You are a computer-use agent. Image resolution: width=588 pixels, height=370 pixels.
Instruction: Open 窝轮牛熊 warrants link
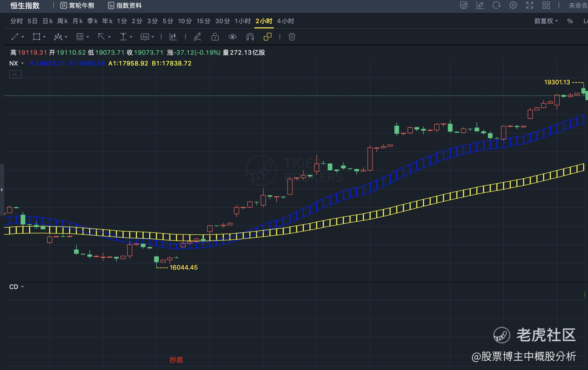(x=77, y=5)
